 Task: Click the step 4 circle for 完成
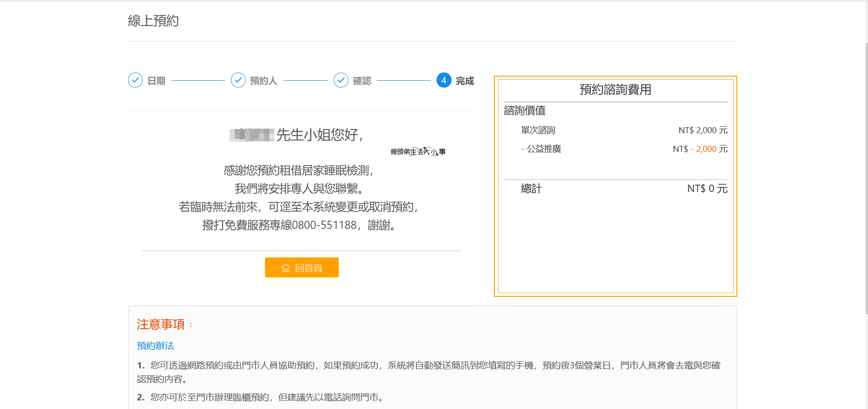(444, 80)
